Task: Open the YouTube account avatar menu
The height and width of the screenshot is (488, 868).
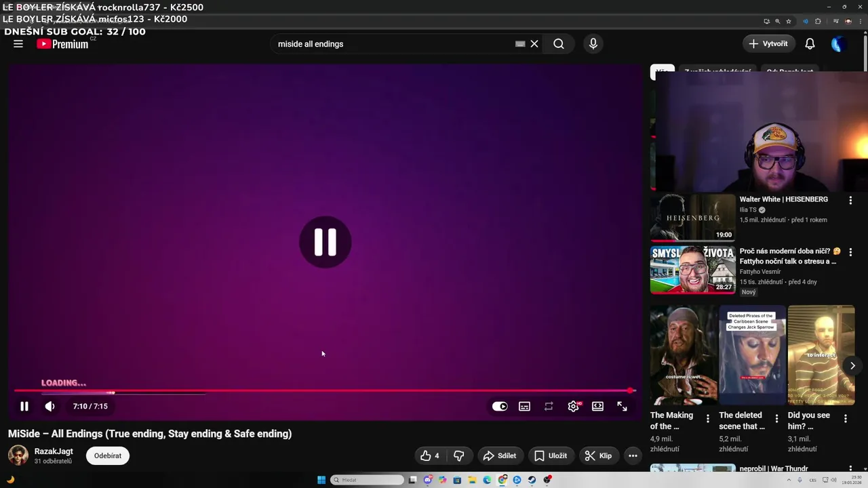Action: click(839, 44)
